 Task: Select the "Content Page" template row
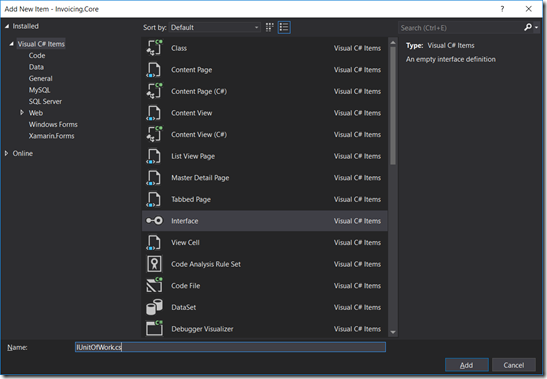pos(264,69)
